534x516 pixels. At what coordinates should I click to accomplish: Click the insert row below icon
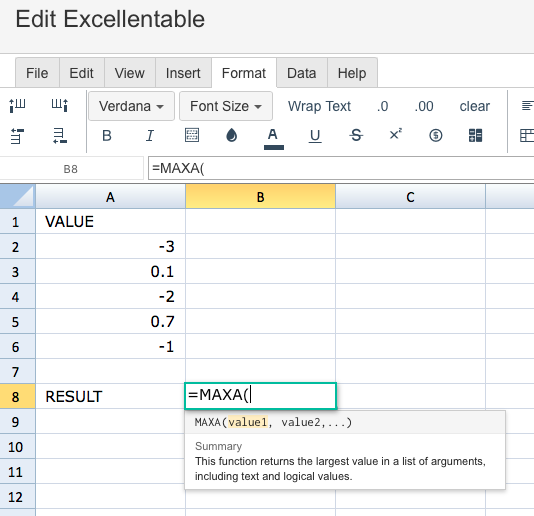pos(60,136)
